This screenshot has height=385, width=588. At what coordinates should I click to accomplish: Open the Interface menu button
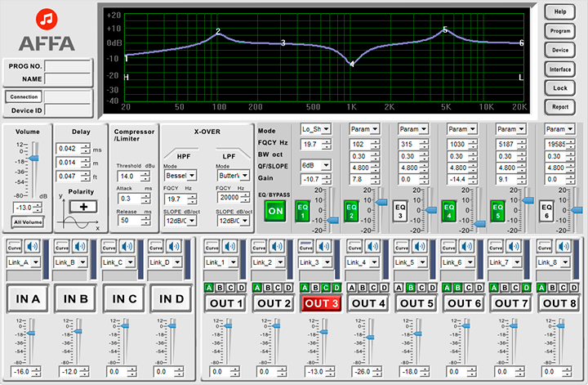click(560, 69)
